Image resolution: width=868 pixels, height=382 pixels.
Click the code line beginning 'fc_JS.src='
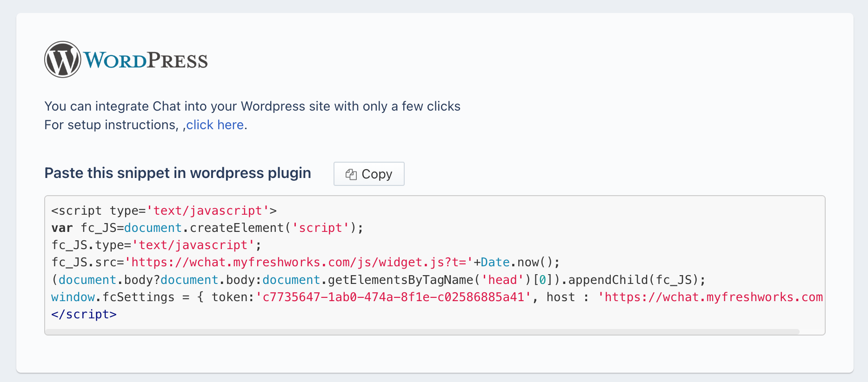pos(306,262)
